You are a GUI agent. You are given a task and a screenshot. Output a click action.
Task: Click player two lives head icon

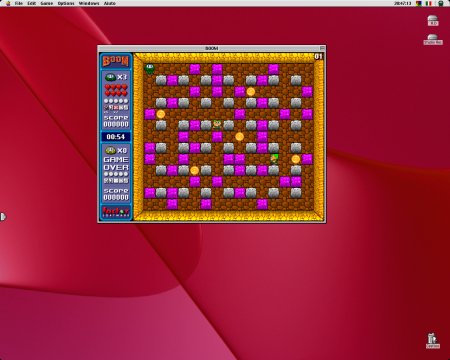110,151
